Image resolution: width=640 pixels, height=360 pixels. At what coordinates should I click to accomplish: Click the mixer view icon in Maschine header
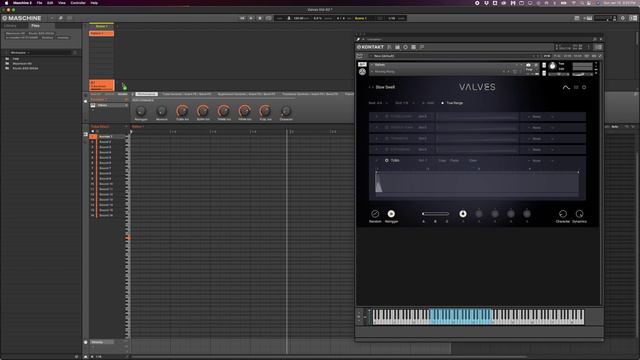point(70,18)
